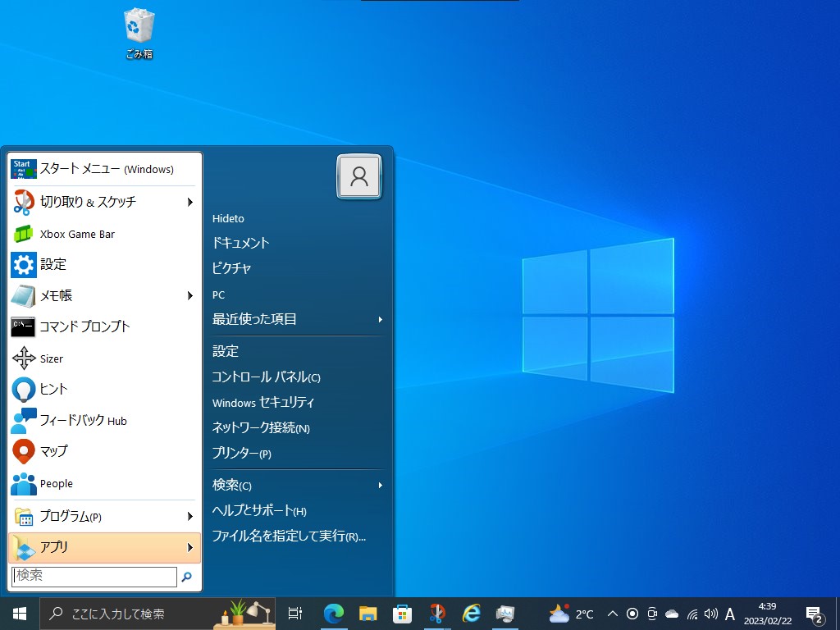Click the circular recording tray icon
Screen dimensions: 840x630
632,614
